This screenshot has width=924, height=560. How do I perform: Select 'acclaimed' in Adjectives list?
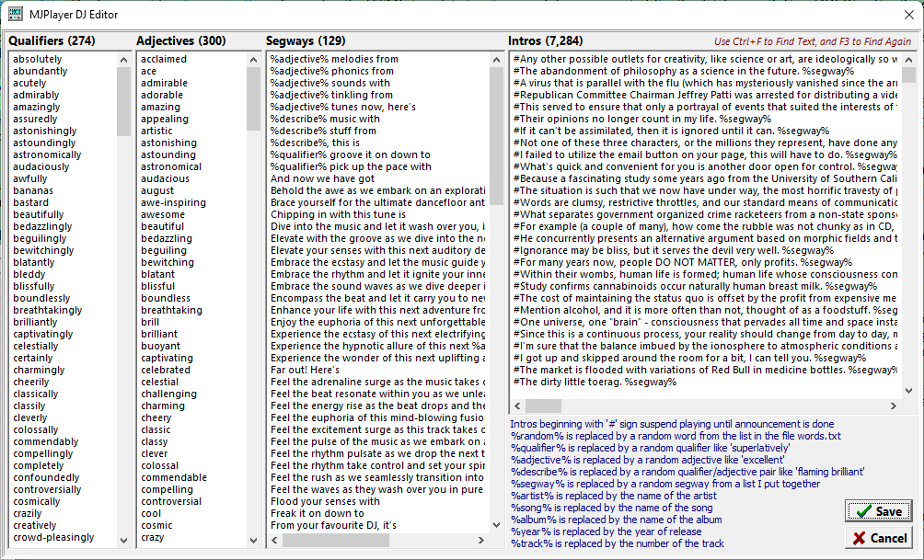click(164, 59)
